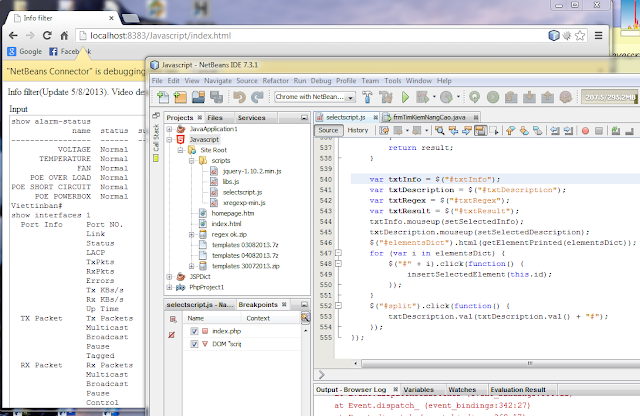This screenshot has height=416, width=640.
Task: Click the green Reload in Browser icon
Action: [474, 97]
